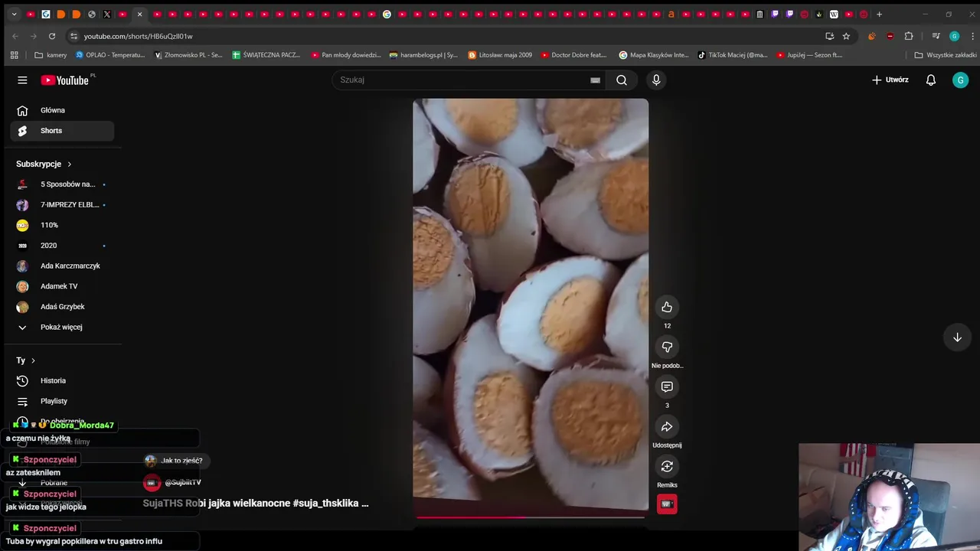Share the short via Udostępnij
Screen dimensions: 980x551
click(667, 426)
